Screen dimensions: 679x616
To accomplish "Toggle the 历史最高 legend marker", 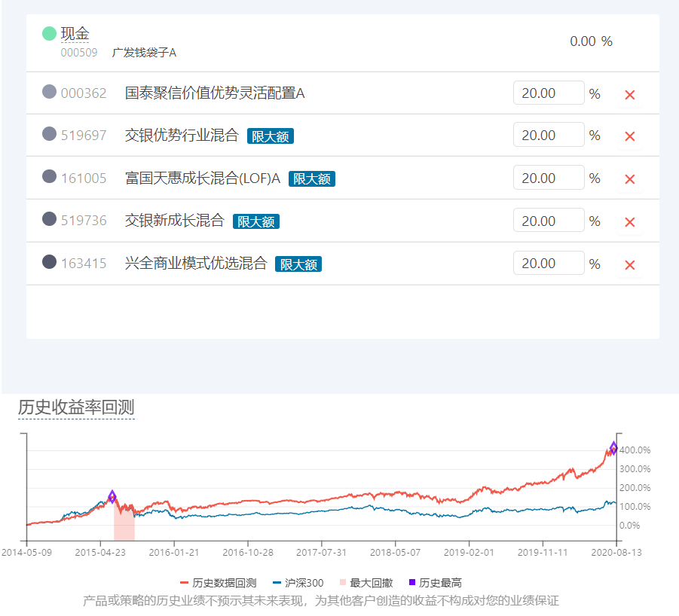I will (x=434, y=583).
